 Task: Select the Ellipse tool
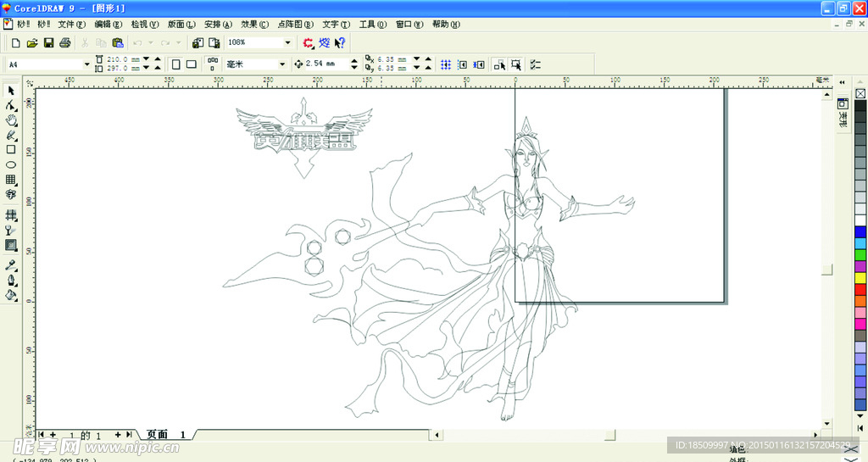[11, 164]
